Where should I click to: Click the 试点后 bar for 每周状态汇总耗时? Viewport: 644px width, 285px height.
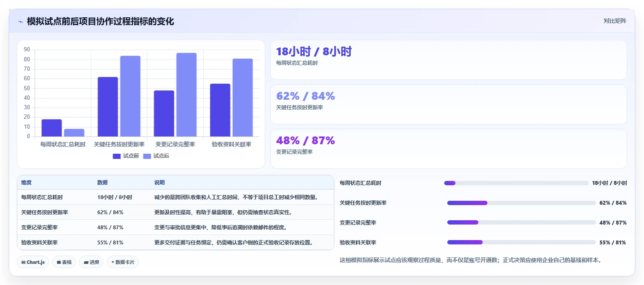click(x=74, y=133)
